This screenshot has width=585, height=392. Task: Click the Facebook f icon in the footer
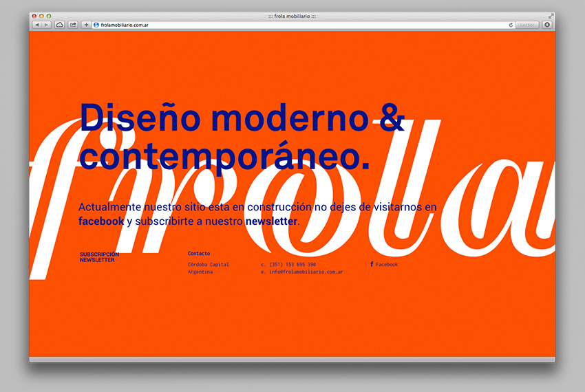click(x=372, y=264)
